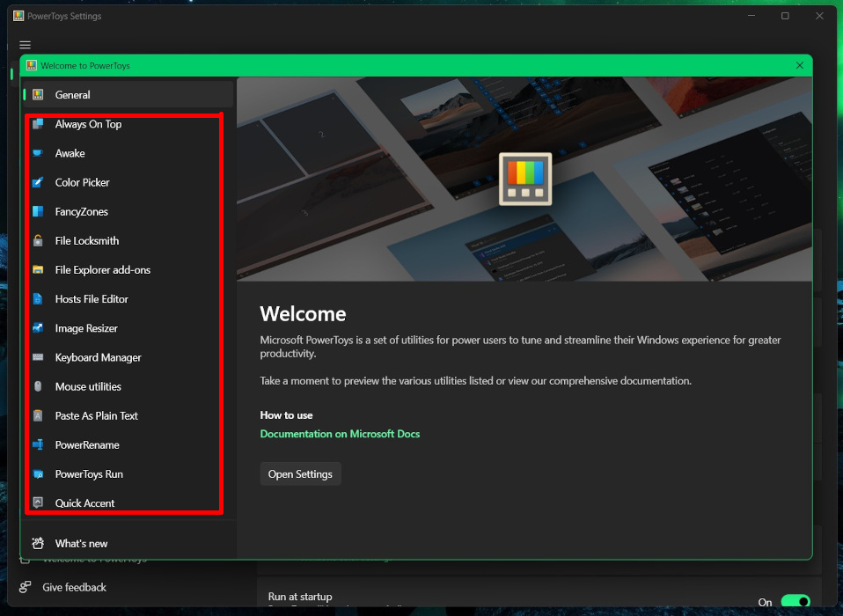Click the Paste As Plain Text icon
Viewport: 843px width, 616px height.
point(39,415)
